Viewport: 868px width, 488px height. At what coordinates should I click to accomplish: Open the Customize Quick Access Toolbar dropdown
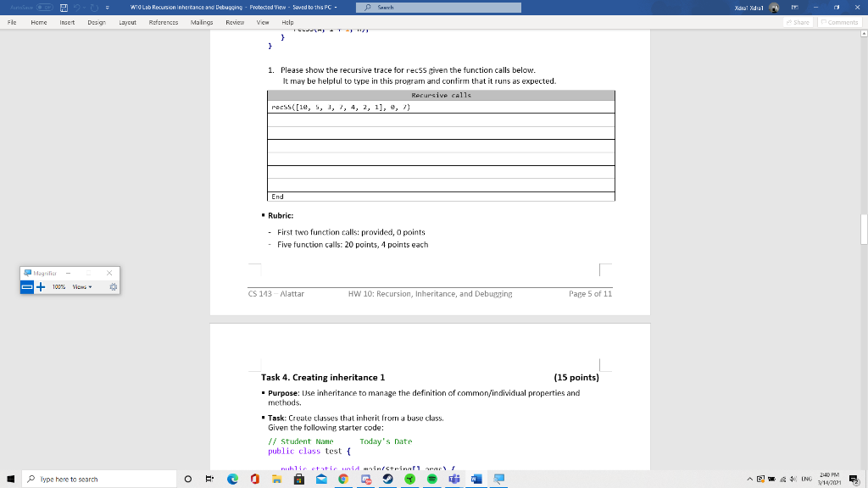(x=108, y=7)
